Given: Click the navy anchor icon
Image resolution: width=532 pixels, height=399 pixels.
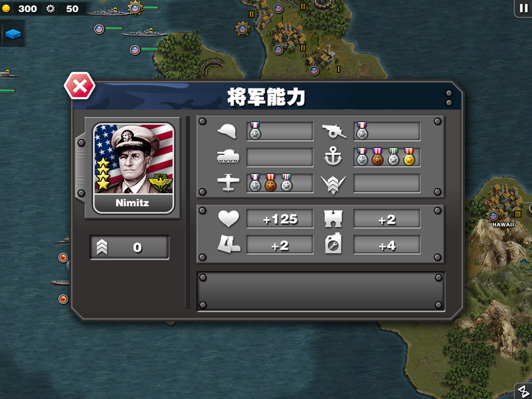Looking at the screenshot, I should coord(333,157).
